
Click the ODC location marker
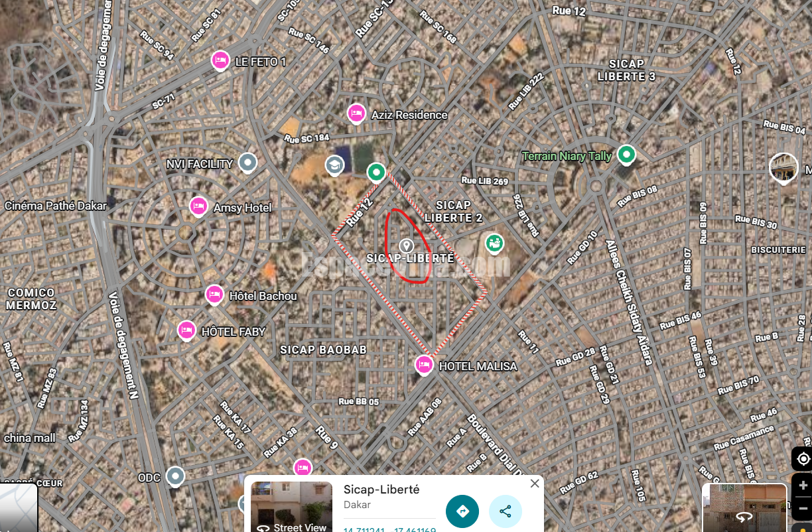click(175, 476)
